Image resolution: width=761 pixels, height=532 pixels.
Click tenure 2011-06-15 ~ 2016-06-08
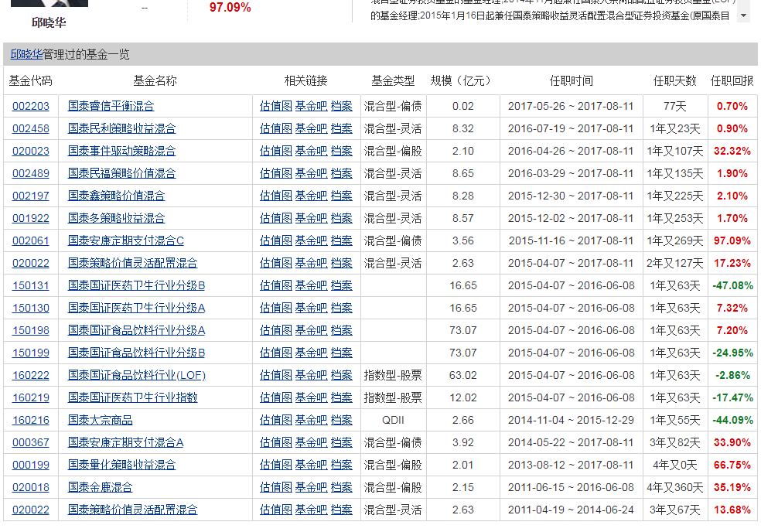click(x=572, y=487)
